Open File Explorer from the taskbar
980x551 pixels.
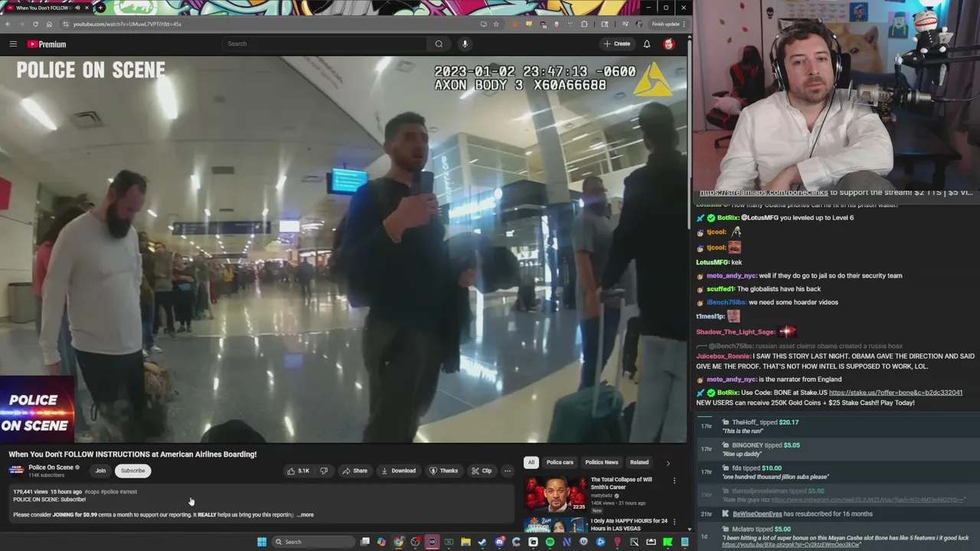[465, 542]
